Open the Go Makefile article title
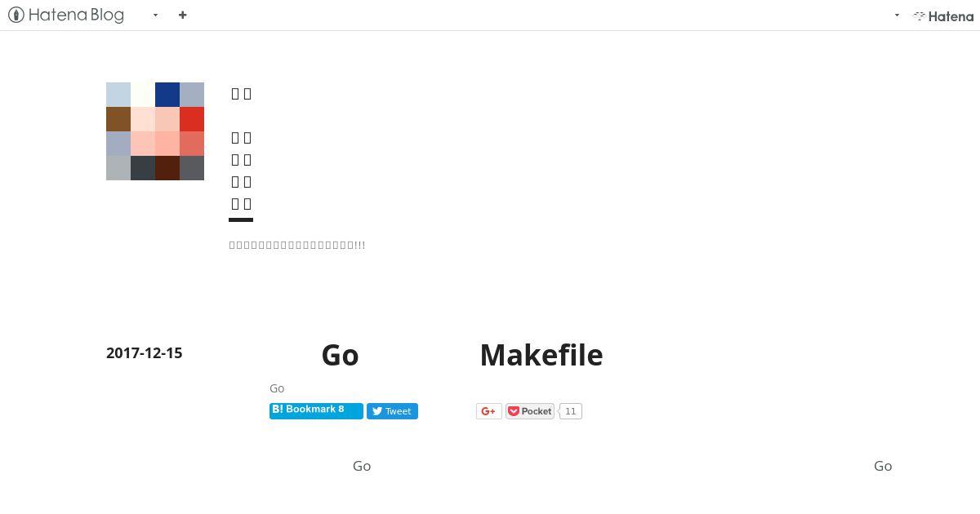Screen dimensions: 980x514 [462, 355]
